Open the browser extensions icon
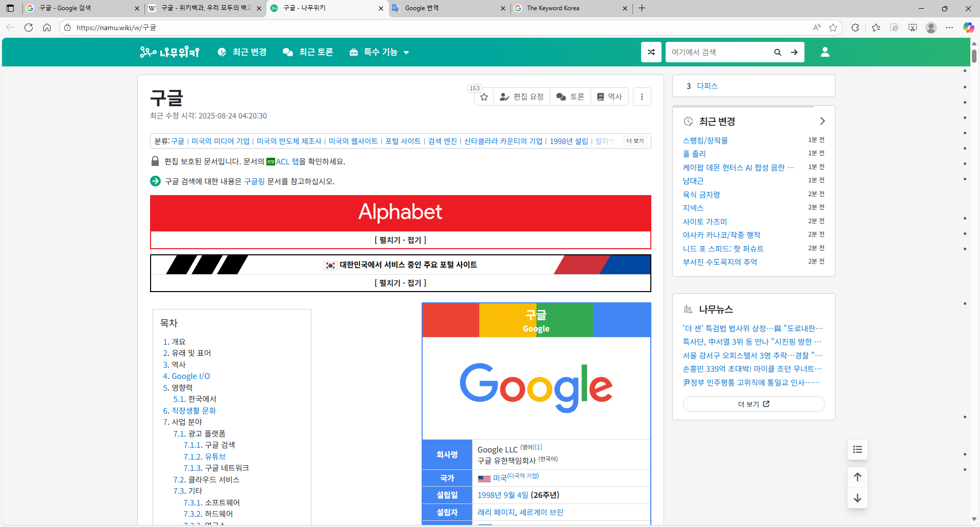Image resolution: width=980 pixels, height=527 pixels. click(855, 28)
